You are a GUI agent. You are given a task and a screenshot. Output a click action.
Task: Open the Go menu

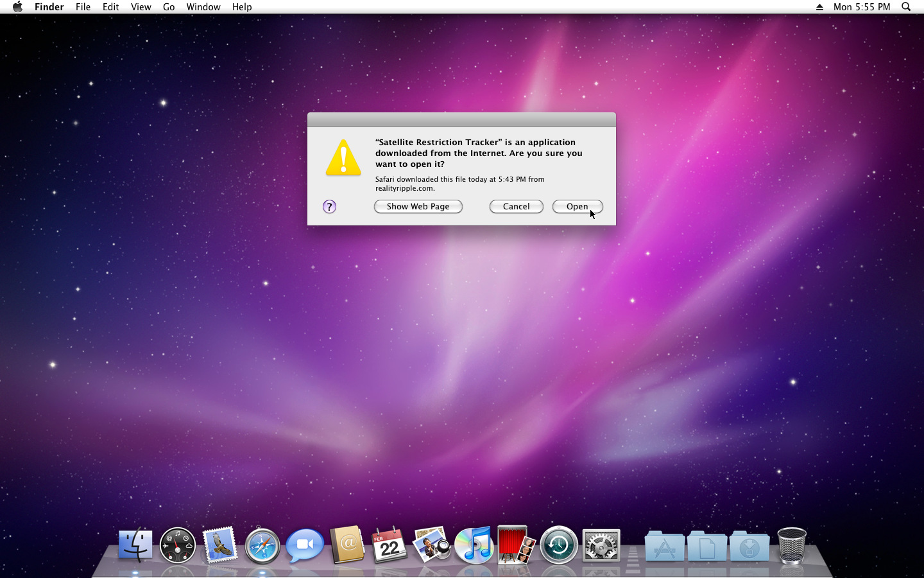click(168, 7)
